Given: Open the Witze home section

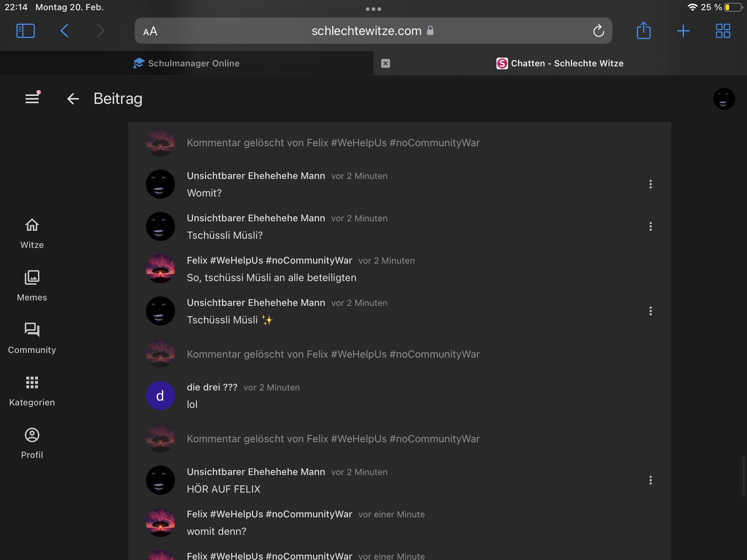Looking at the screenshot, I should (32, 233).
